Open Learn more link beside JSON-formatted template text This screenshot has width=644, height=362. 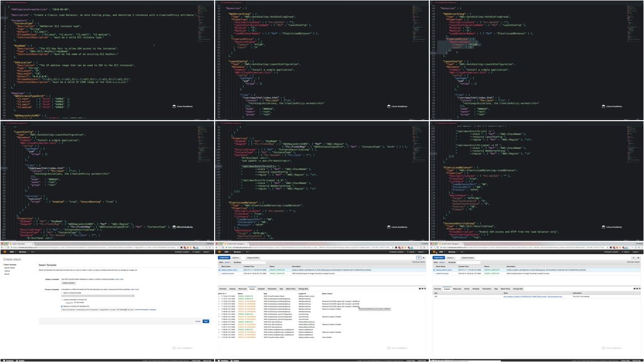pos(135,289)
